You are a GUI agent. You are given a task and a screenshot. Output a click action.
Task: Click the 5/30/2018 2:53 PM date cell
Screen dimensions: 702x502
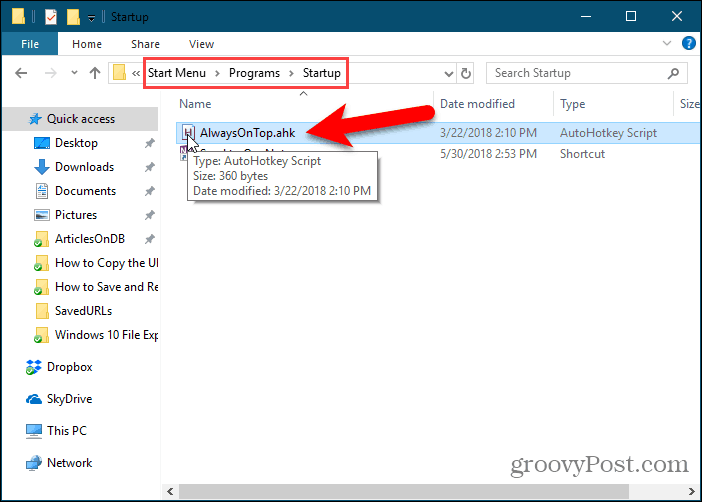point(488,154)
